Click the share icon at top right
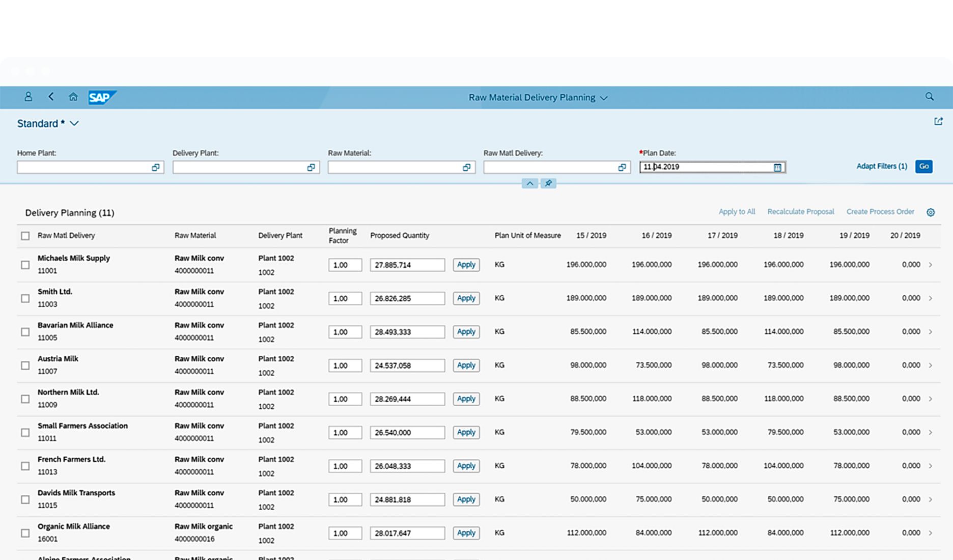Image resolution: width=953 pixels, height=560 pixels. 938,121
